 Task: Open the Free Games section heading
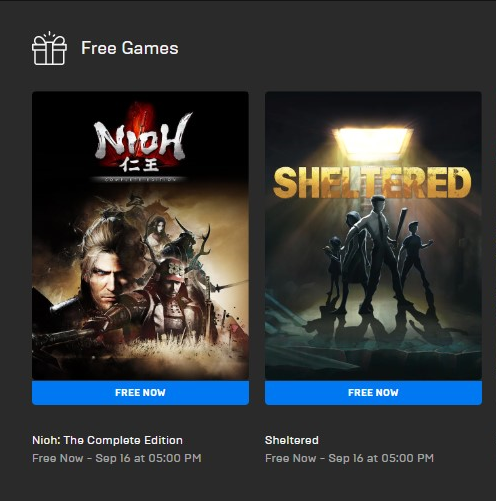coord(130,48)
